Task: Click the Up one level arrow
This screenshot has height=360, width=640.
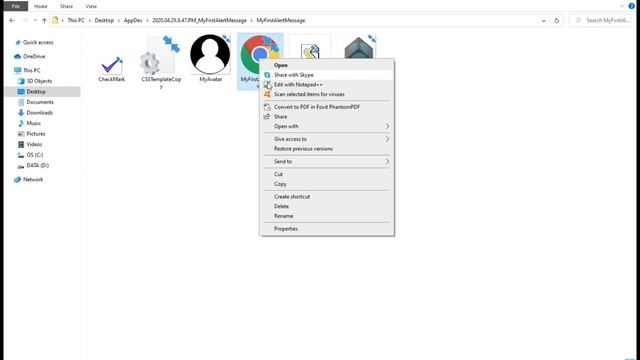Action: pyautogui.click(x=44, y=20)
